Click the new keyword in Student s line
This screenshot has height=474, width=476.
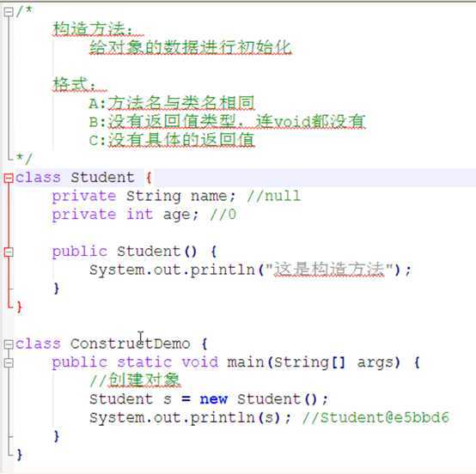pos(214,399)
